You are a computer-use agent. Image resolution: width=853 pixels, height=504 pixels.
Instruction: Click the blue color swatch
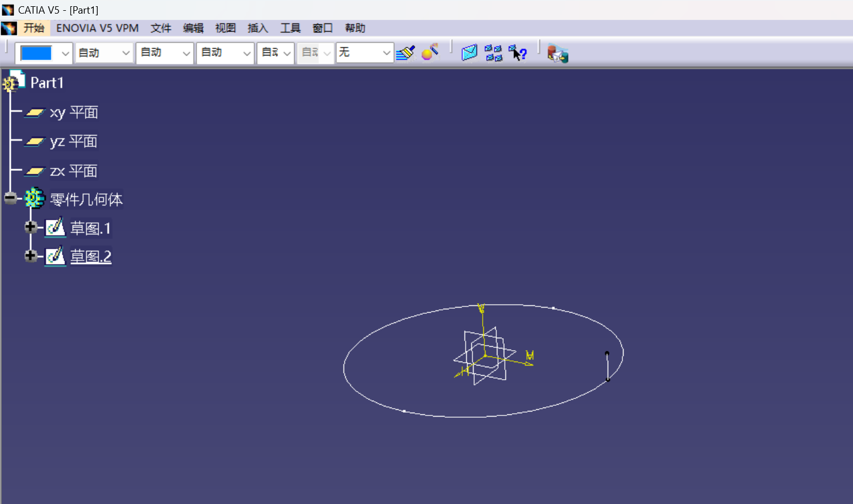coord(36,53)
